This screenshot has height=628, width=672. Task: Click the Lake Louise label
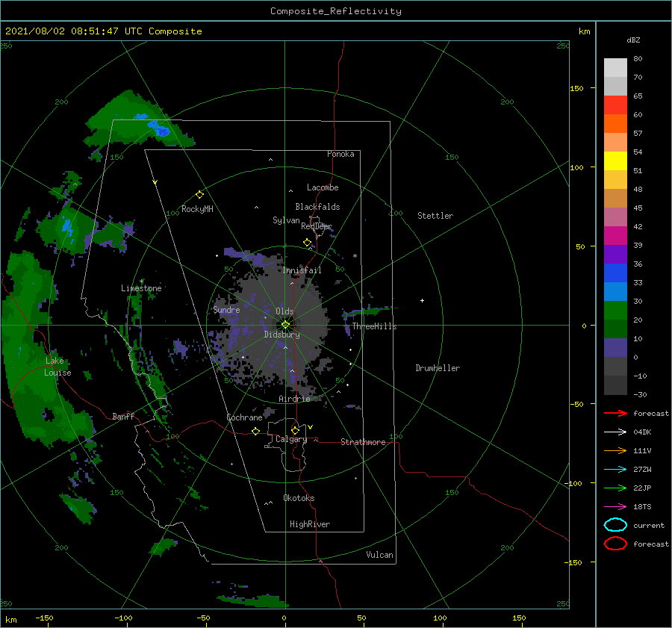pyautogui.click(x=57, y=367)
